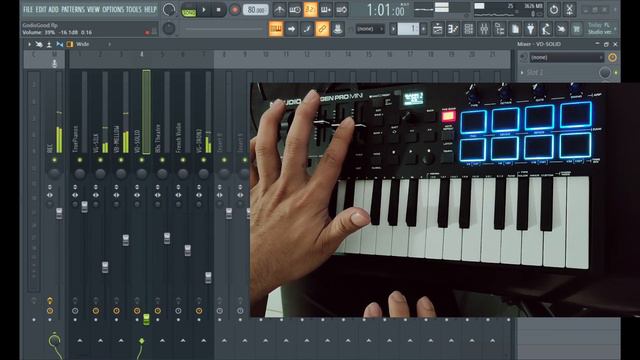Image resolution: width=640 pixels, height=360 pixels.
Task: Open the OPTIONS menu
Action: coord(113,9)
